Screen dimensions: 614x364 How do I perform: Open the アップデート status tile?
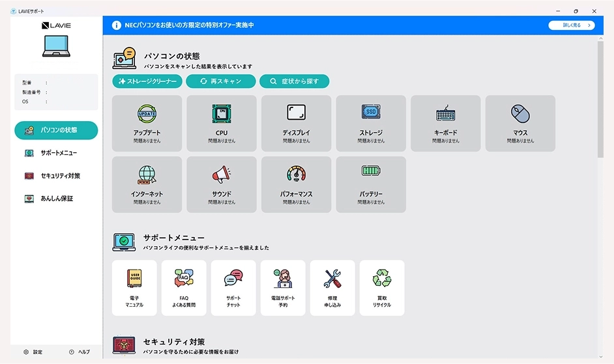(147, 123)
